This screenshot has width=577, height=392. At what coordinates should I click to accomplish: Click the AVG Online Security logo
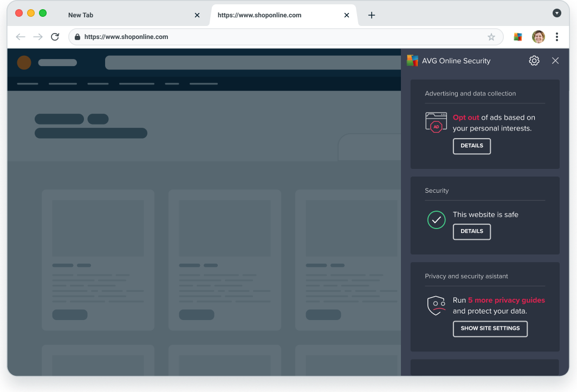412,61
